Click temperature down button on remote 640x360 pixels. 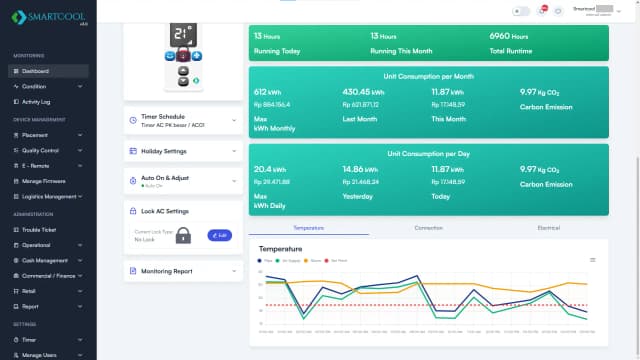click(183, 82)
